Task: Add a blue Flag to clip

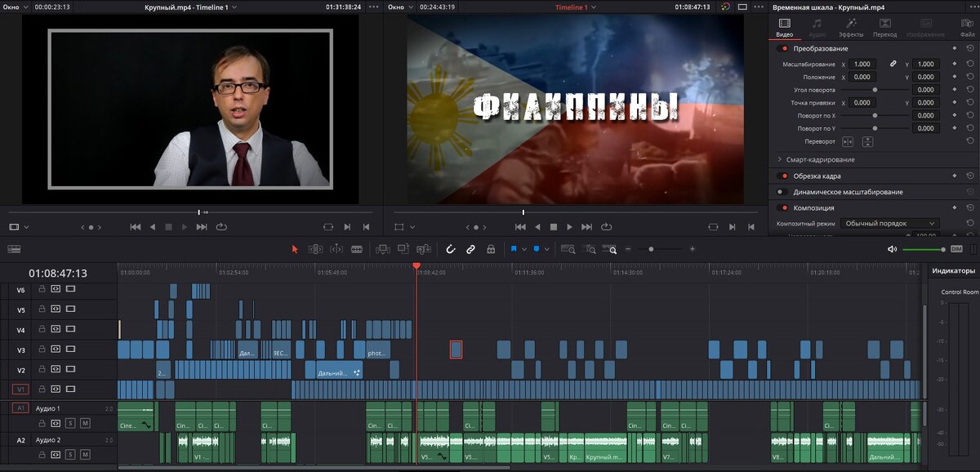Action: point(514,249)
